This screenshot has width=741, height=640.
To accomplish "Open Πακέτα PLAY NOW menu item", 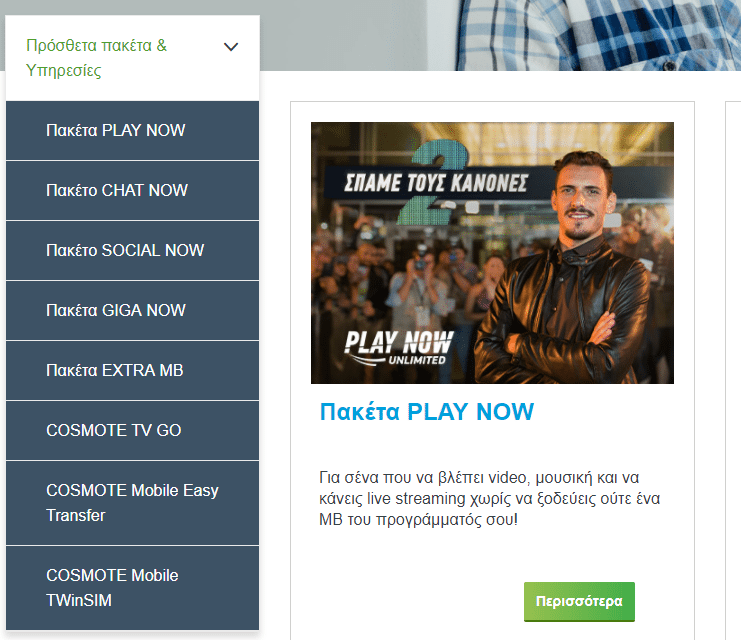I will point(132,130).
